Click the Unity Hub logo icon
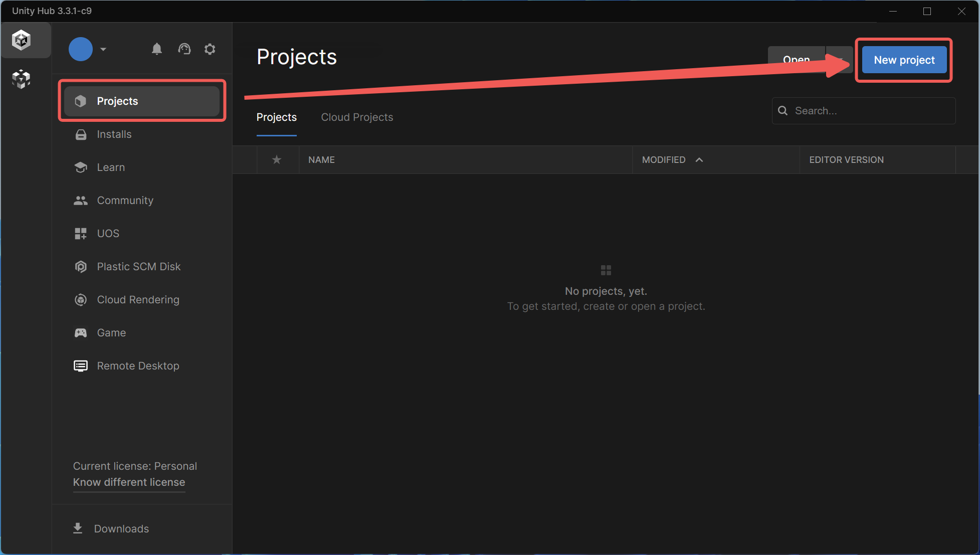The width and height of the screenshot is (980, 555). tap(22, 40)
